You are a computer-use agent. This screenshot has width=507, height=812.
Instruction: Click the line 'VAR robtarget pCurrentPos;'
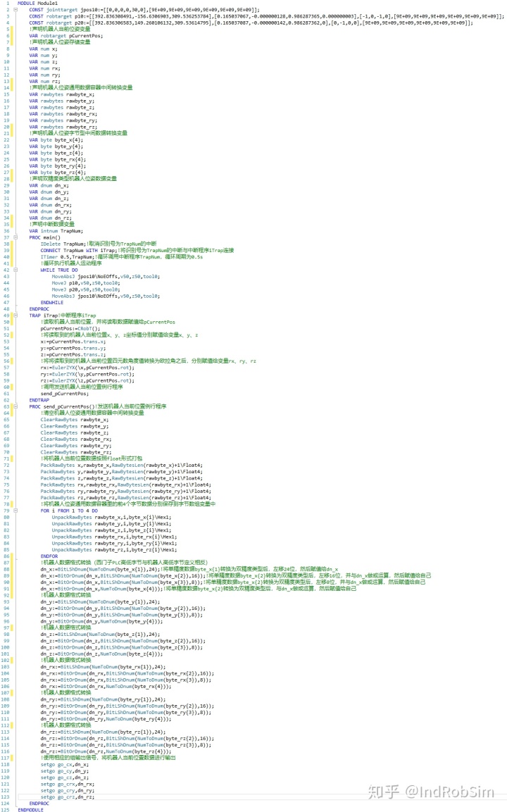65,36
